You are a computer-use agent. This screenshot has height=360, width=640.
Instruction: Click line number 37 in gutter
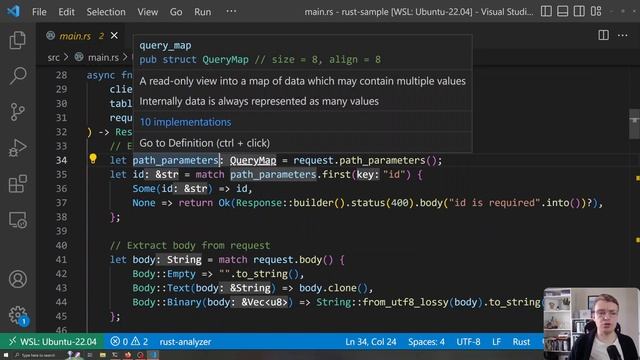(61, 203)
